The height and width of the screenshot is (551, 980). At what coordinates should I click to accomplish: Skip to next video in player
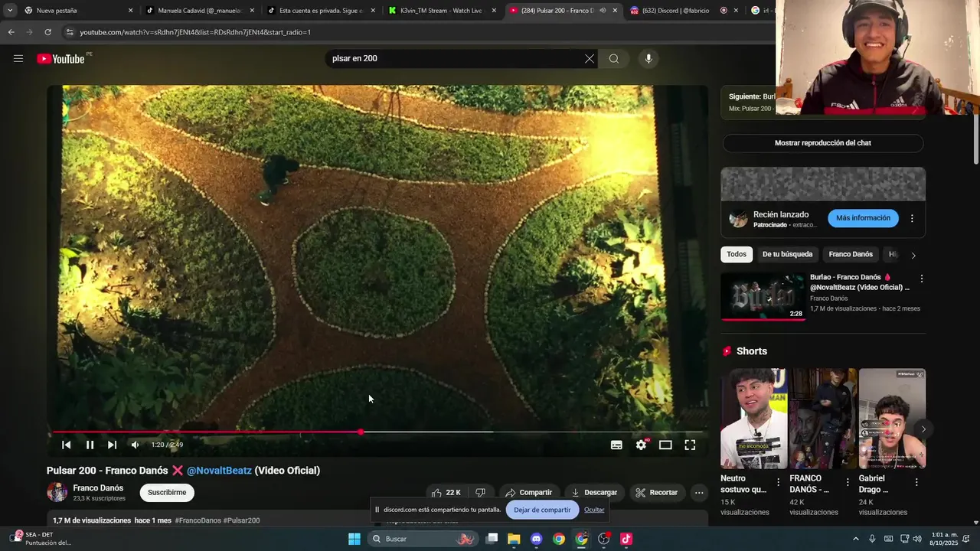(113, 445)
